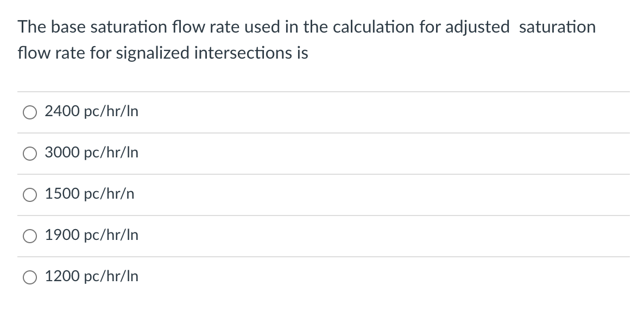Select the 1500 pc/hr/n radio button
Screen dimensions: 644x317
[30, 194]
